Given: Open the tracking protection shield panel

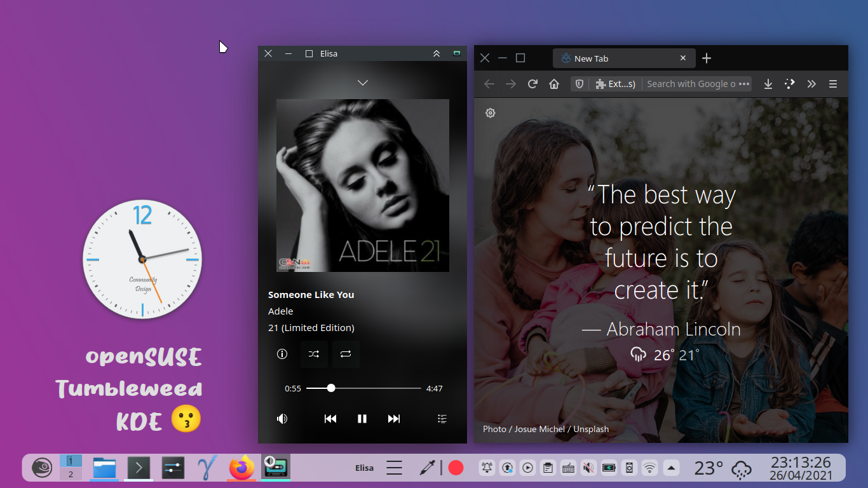Looking at the screenshot, I should pyautogui.click(x=579, y=84).
